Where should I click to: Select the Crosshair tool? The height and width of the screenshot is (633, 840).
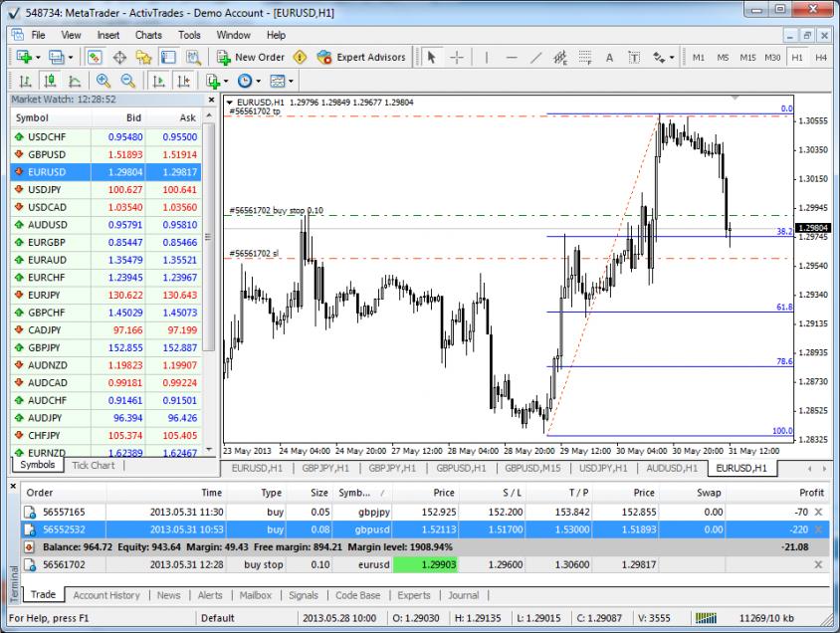(x=457, y=58)
